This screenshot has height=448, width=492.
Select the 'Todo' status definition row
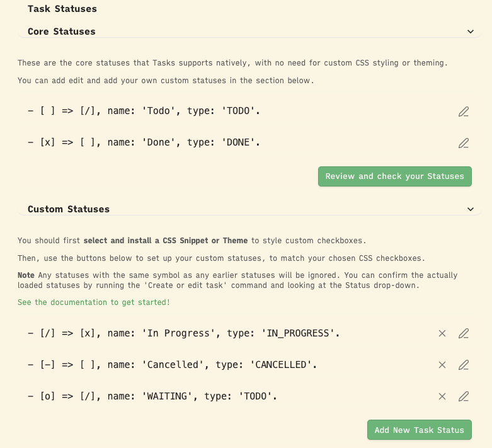pyautogui.click(x=144, y=111)
